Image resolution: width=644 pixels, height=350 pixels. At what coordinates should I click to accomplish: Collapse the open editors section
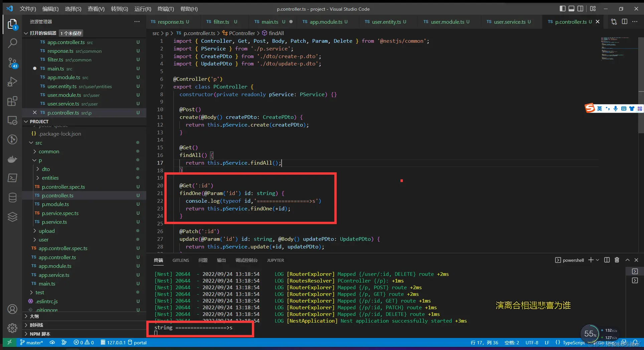(x=26, y=33)
